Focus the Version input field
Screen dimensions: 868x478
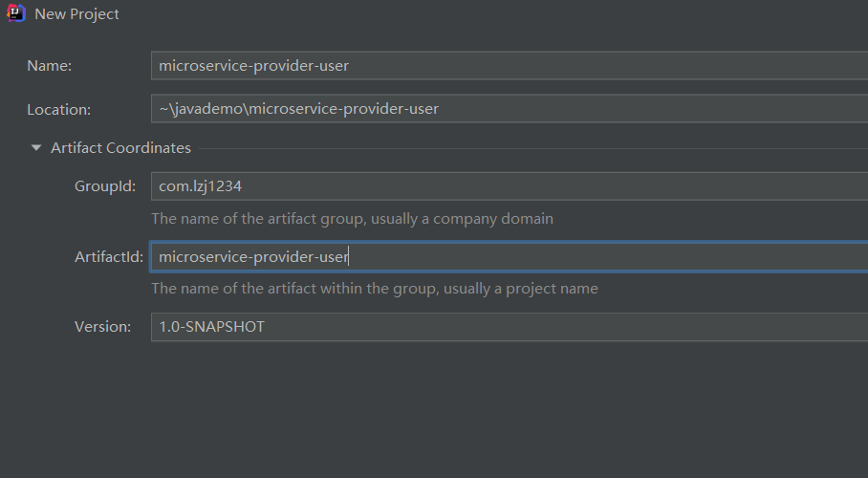[x=510, y=327]
